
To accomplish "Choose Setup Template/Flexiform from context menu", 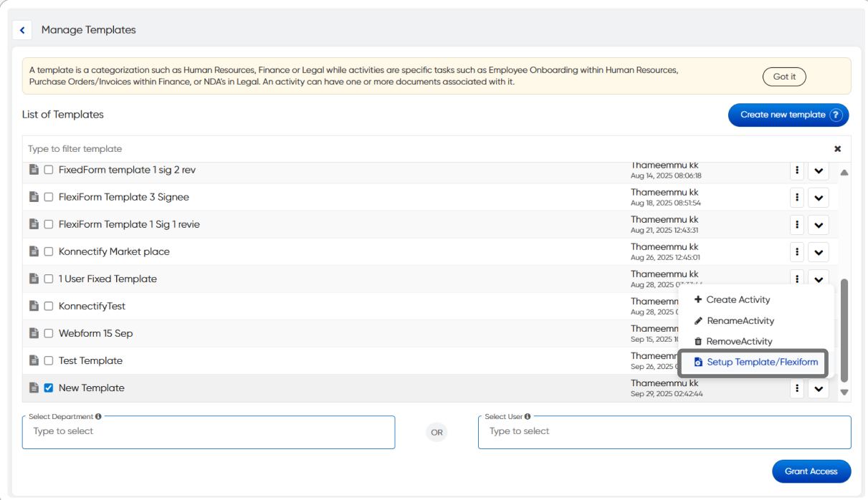I will tap(761, 362).
